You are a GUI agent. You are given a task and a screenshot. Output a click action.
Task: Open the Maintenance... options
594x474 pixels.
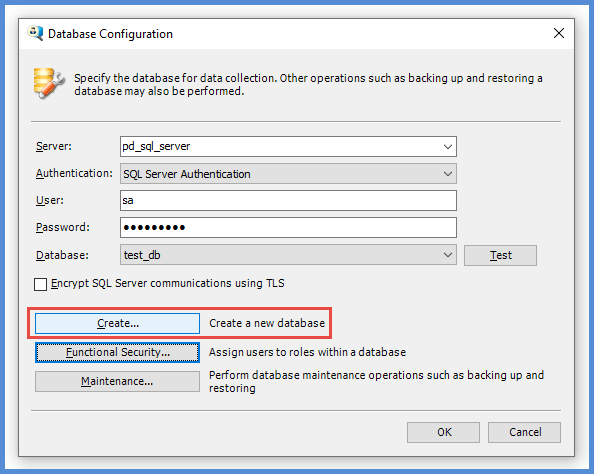pos(117,381)
